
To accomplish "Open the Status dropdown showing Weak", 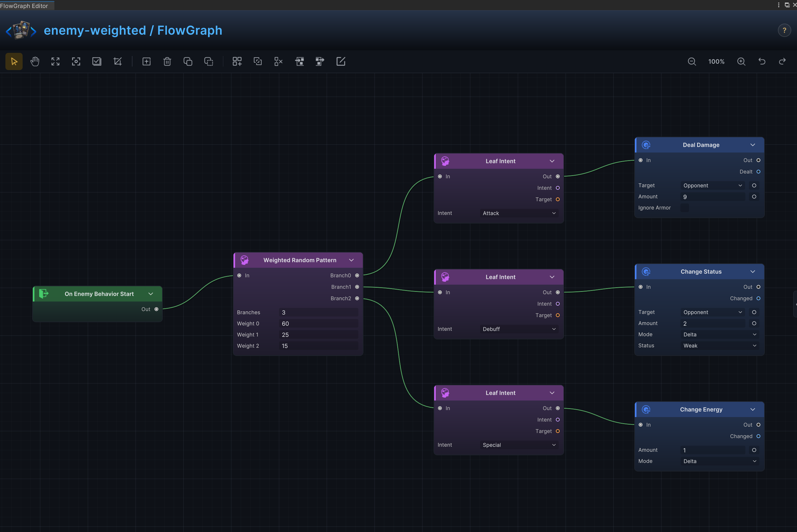I will coord(720,345).
